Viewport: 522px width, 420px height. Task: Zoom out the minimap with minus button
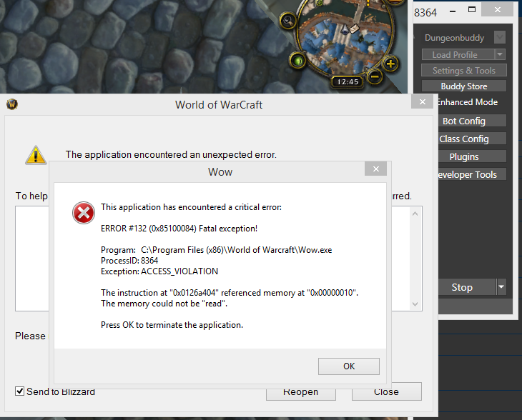pyautogui.click(x=375, y=77)
